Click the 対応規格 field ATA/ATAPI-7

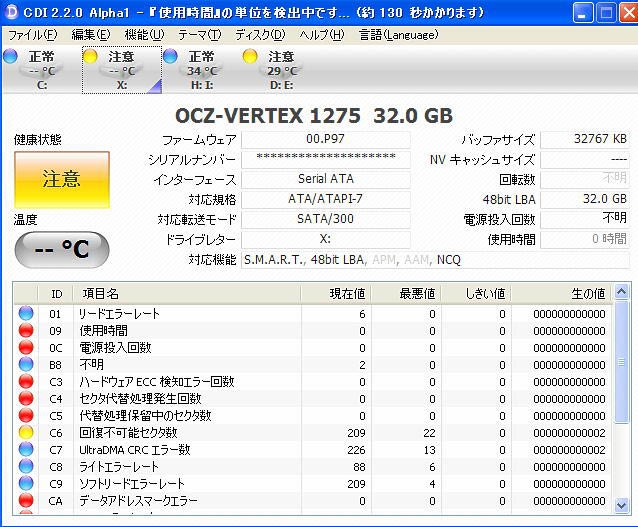(326, 199)
